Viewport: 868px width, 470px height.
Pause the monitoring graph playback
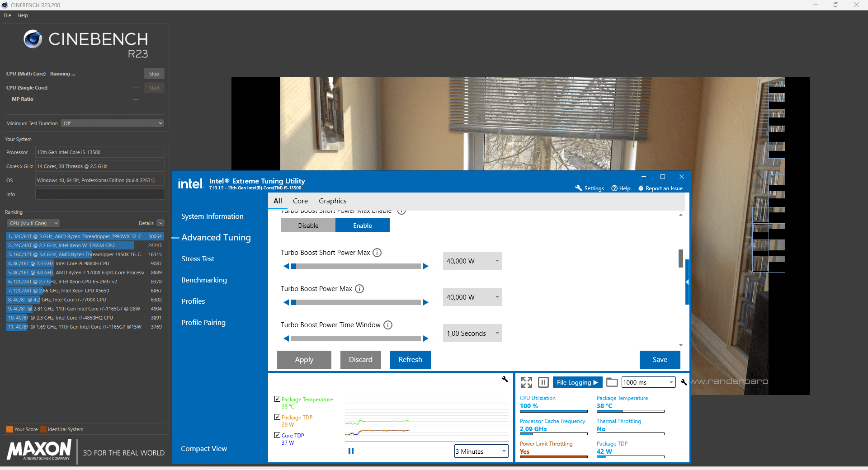pyautogui.click(x=351, y=451)
